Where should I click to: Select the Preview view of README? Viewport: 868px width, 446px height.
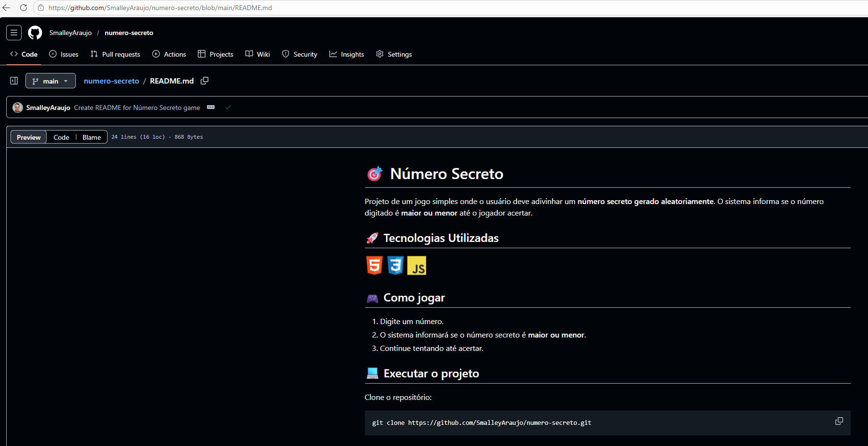(x=29, y=137)
